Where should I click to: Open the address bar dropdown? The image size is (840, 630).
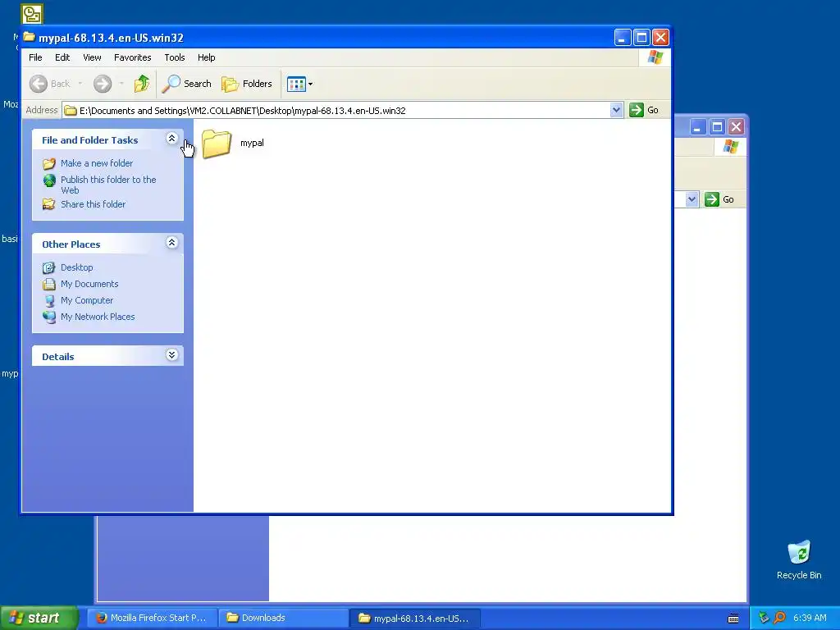pos(616,111)
